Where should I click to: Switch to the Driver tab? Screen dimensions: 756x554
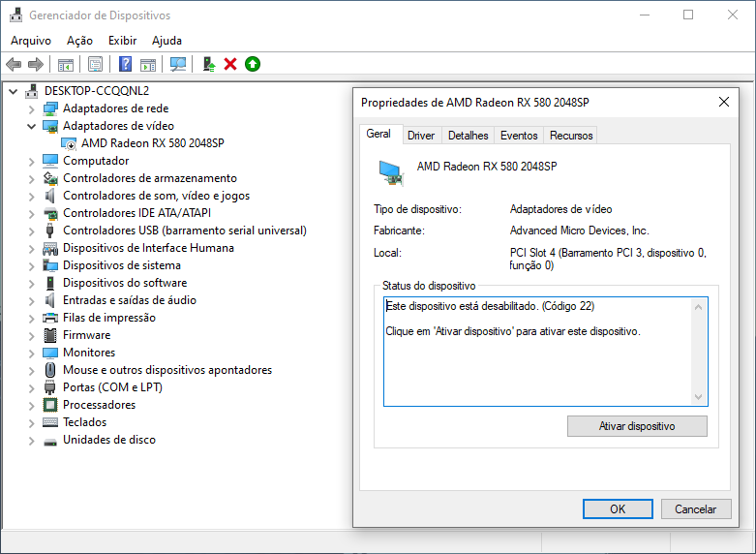coord(421,136)
